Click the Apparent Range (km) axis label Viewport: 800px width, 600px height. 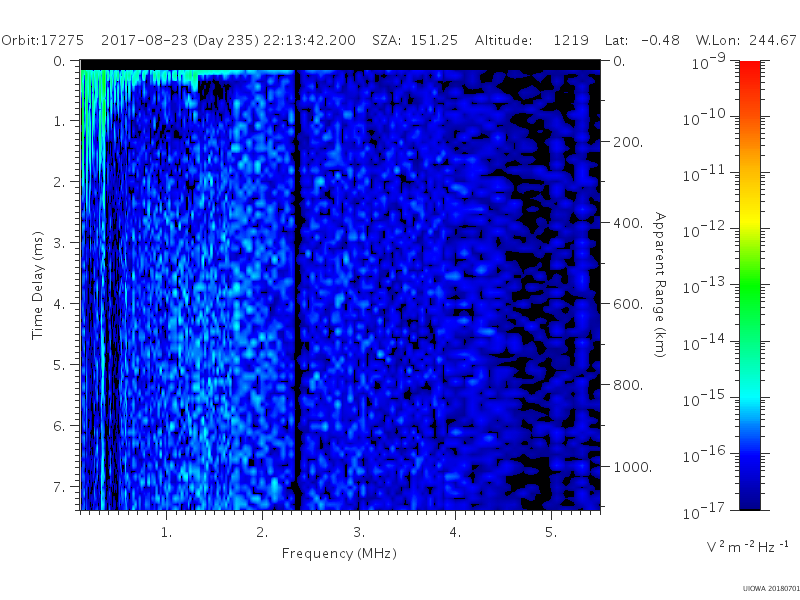pos(660,285)
